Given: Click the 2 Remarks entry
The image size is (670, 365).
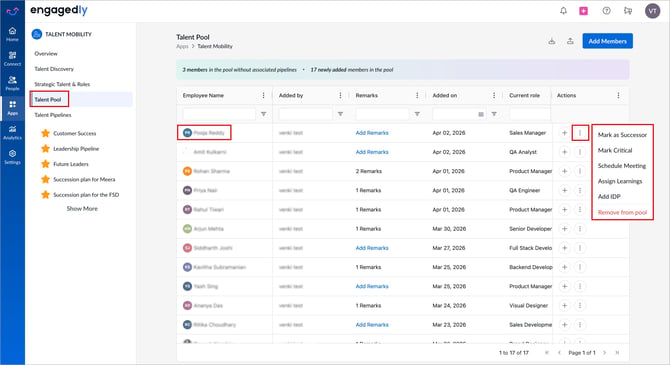Looking at the screenshot, I should pos(368,171).
